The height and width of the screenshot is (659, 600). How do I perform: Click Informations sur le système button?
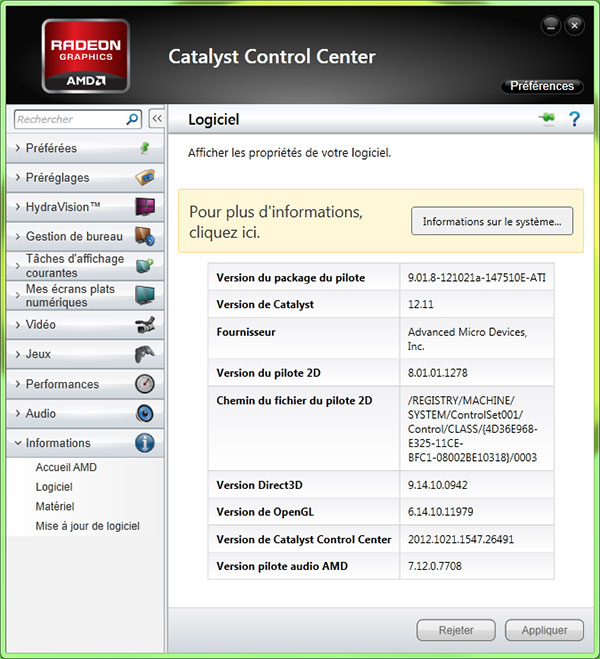492,221
